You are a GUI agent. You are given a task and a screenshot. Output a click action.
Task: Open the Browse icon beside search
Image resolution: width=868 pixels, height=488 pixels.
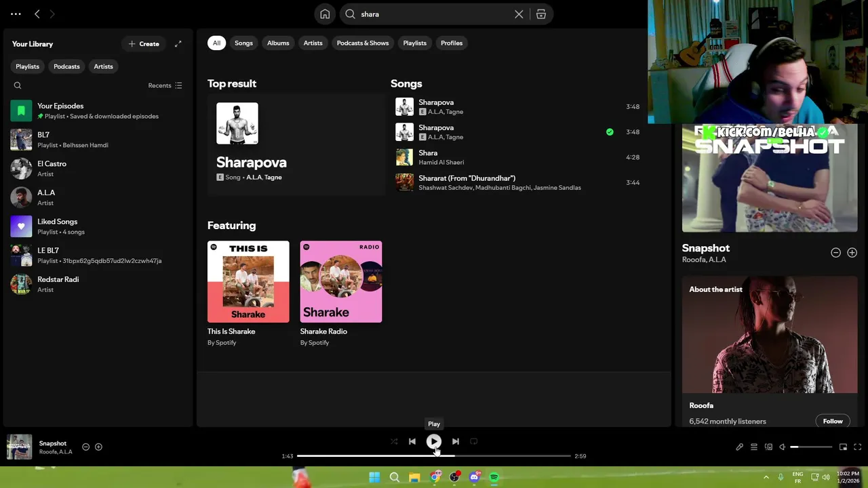click(x=541, y=14)
